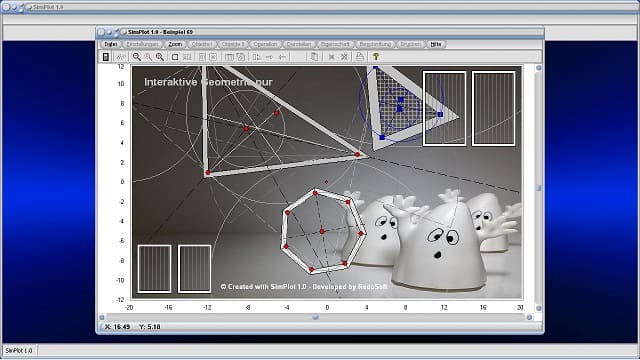Open the Hilfe menu
640x360 pixels.
(x=436, y=44)
